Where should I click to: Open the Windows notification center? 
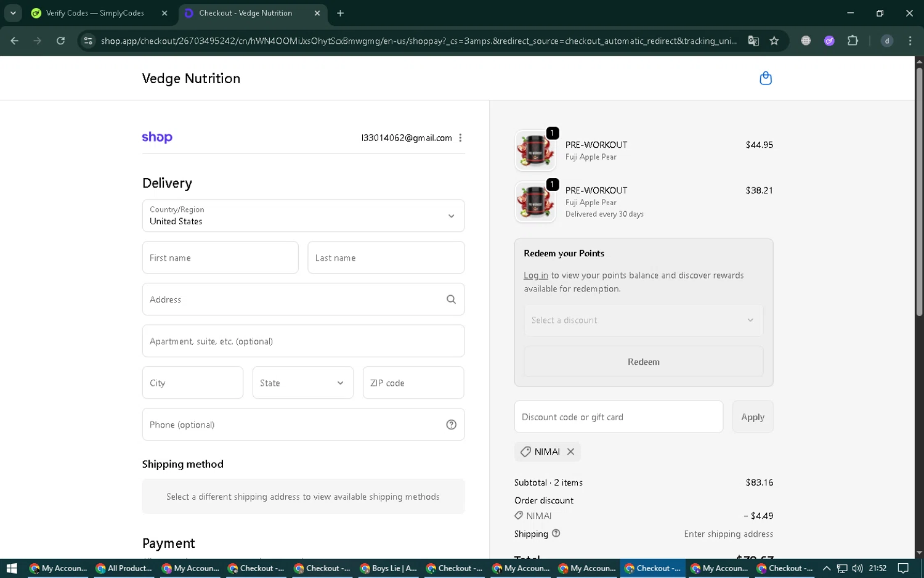(903, 568)
